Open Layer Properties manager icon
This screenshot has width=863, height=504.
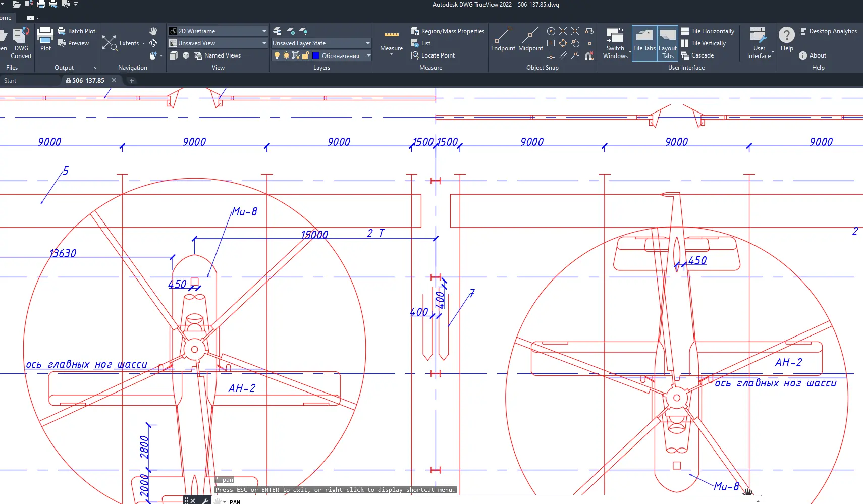coord(277,31)
